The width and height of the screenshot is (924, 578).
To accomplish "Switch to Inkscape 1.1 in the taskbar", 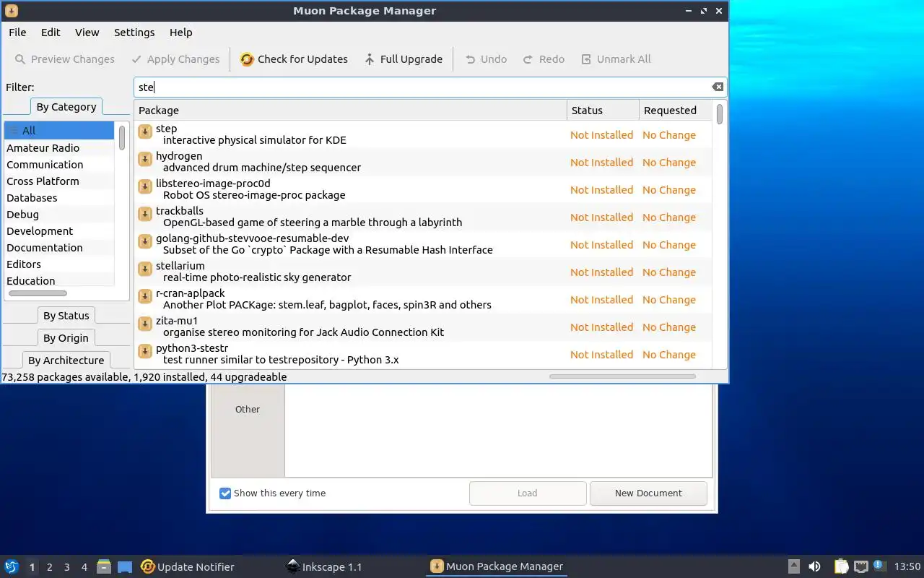I will click(324, 566).
